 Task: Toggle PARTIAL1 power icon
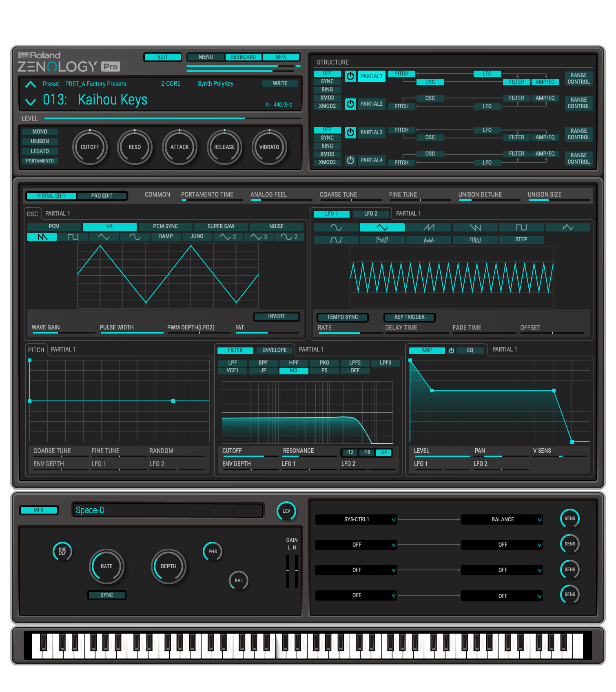[350, 76]
